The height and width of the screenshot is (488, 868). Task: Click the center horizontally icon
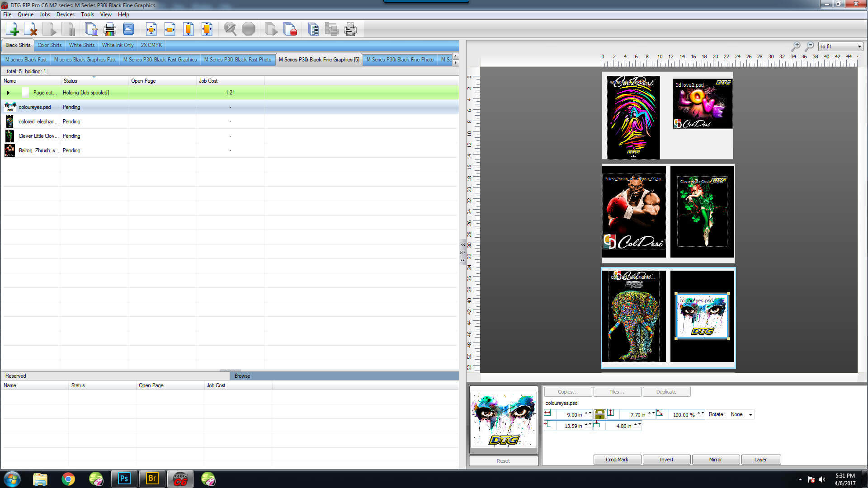170,29
